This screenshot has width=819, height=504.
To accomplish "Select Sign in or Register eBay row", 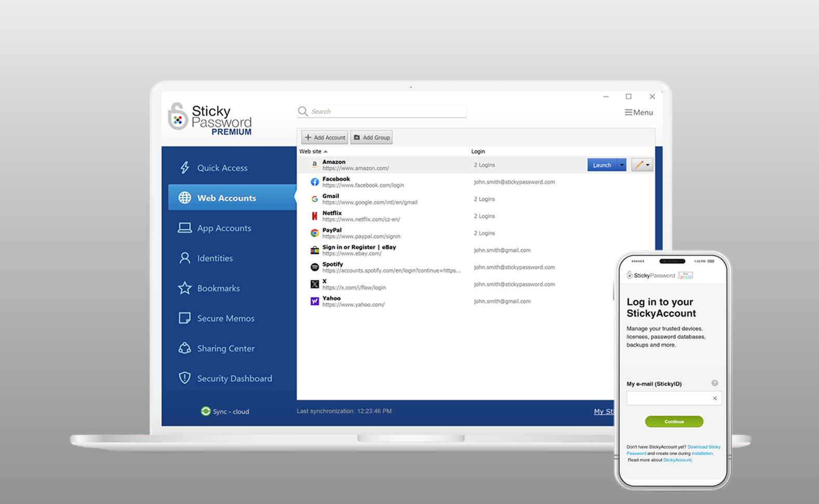I will pyautogui.click(x=476, y=250).
